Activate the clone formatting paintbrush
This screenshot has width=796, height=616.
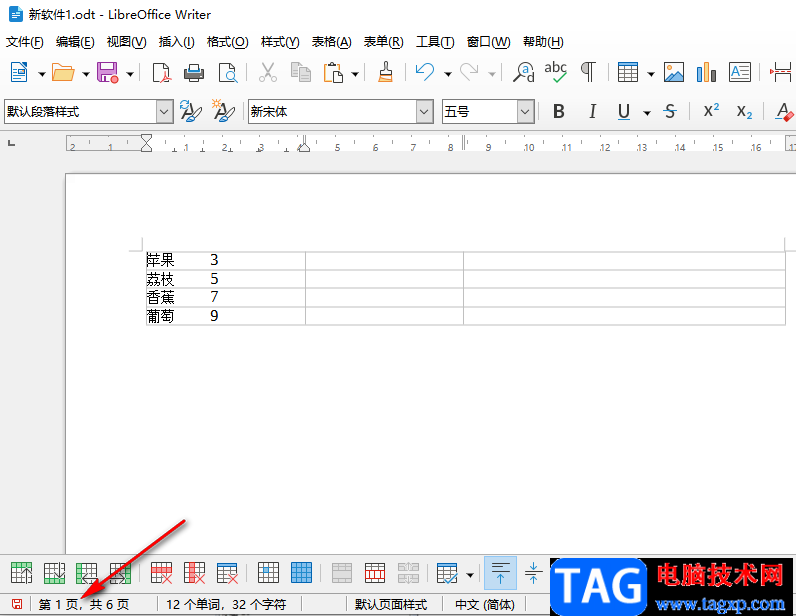(x=385, y=73)
